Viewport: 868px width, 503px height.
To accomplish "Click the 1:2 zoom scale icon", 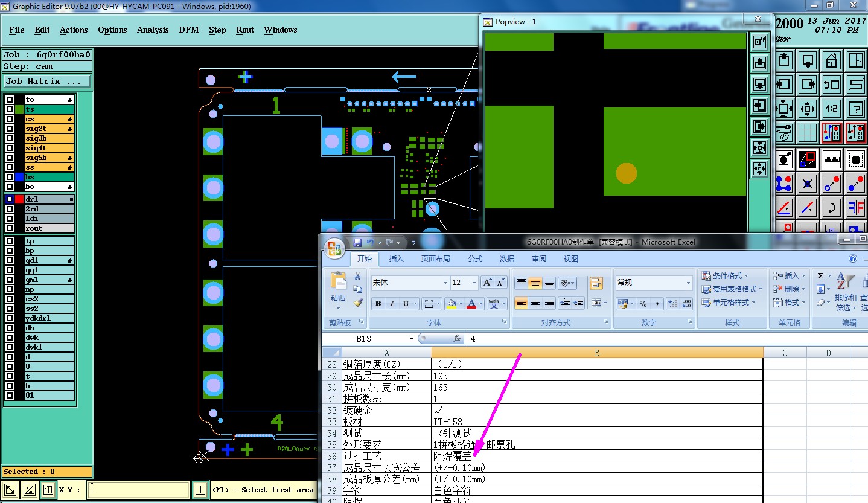I will pyautogui.click(x=831, y=109).
